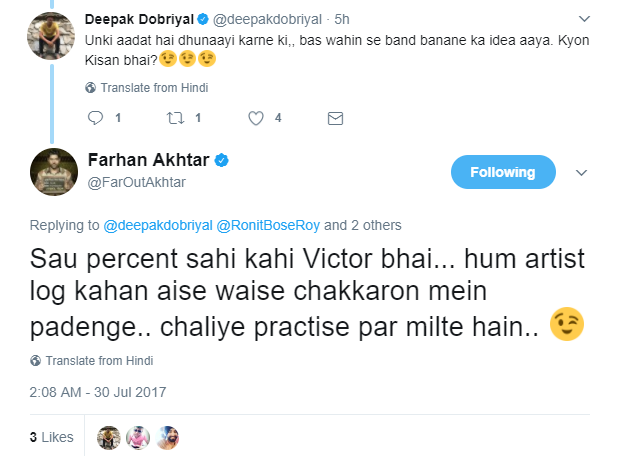Viewport: 621px width, 456px height.
Task: Toggle the Following button for Farhan Akhtar
Action: 503,172
